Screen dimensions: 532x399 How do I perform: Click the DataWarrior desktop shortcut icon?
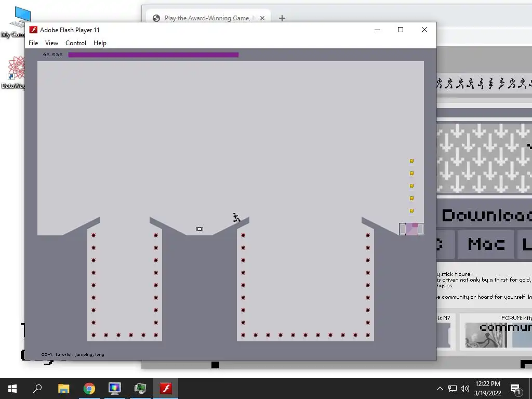coord(15,72)
